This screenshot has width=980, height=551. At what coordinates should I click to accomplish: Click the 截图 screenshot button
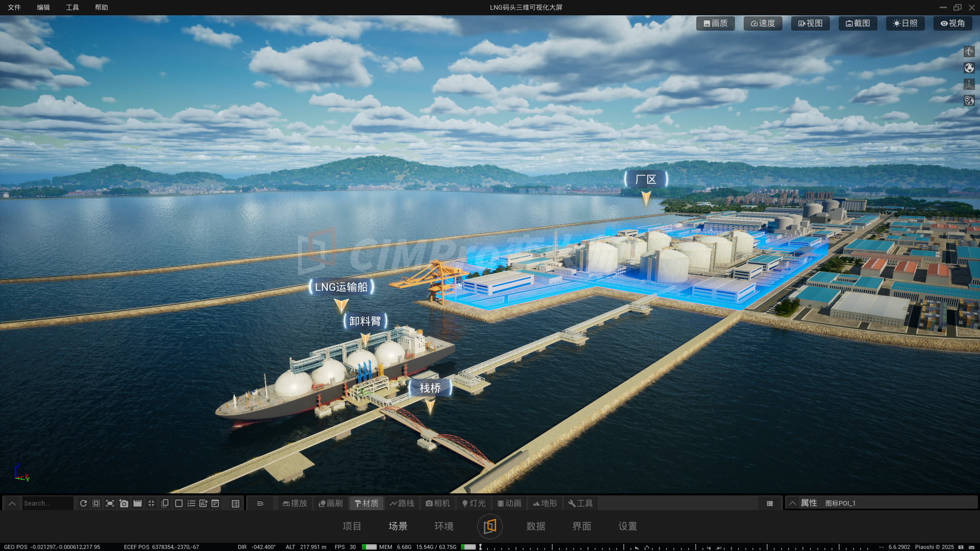pyautogui.click(x=857, y=23)
